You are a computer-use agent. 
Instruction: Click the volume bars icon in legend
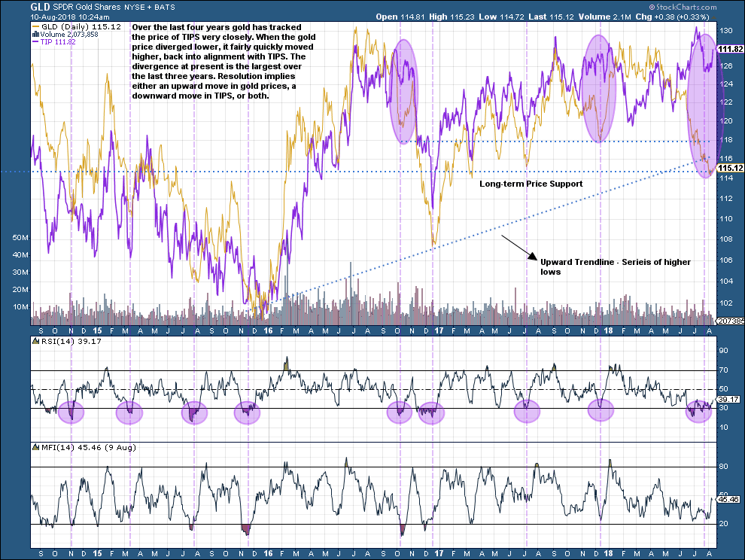[35, 34]
